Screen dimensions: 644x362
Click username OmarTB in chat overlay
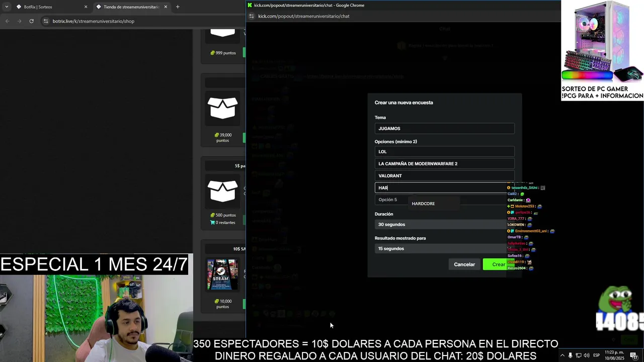[x=514, y=237]
